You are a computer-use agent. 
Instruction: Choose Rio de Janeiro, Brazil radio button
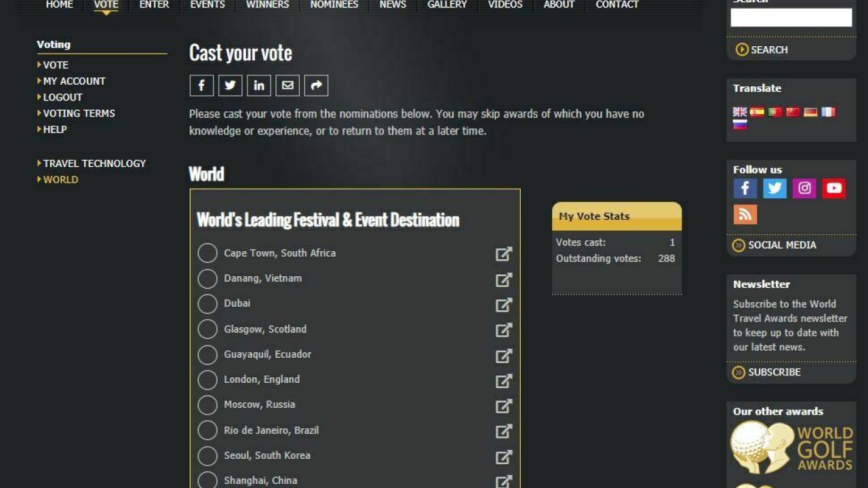click(x=208, y=430)
